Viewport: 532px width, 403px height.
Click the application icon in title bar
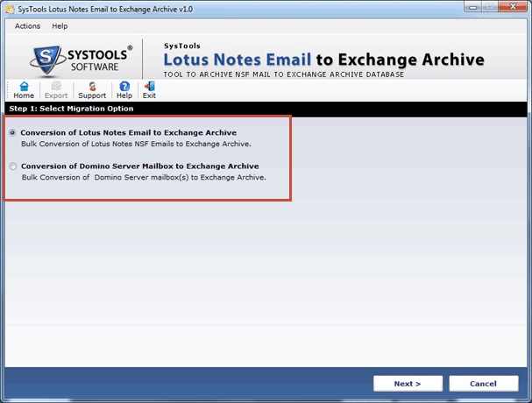click(10, 9)
